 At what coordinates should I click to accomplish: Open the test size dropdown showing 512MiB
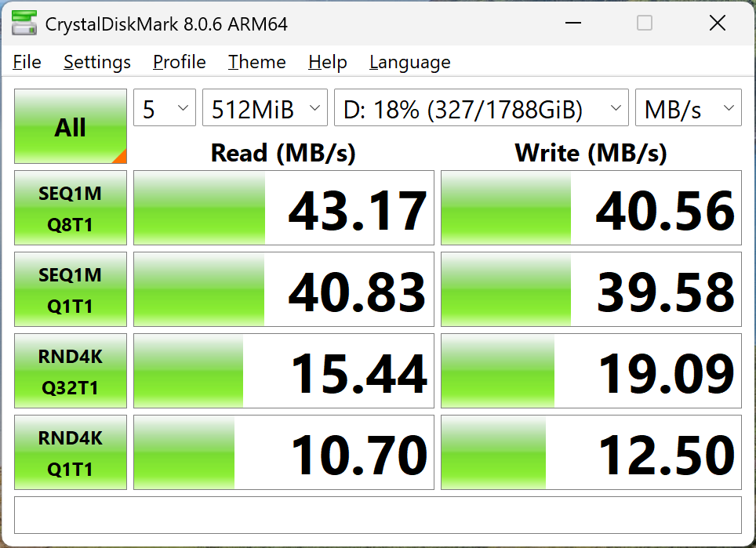click(x=264, y=108)
